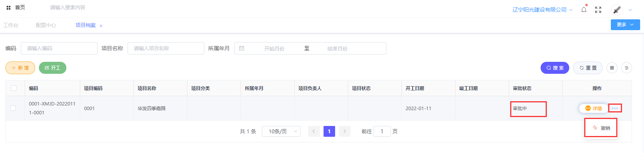
Task: Expand the arrow beside the avatar
Action: [x=631, y=10]
